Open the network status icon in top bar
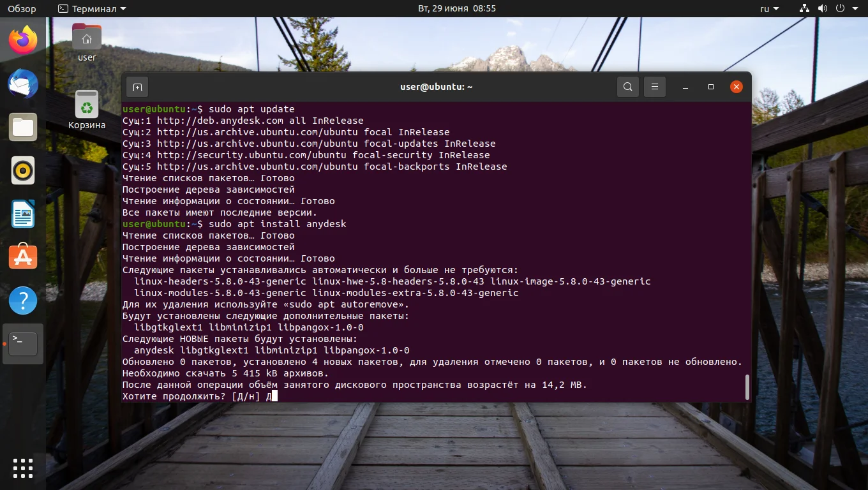The height and width of the screenshot is (490, 868). coord(804,9)
